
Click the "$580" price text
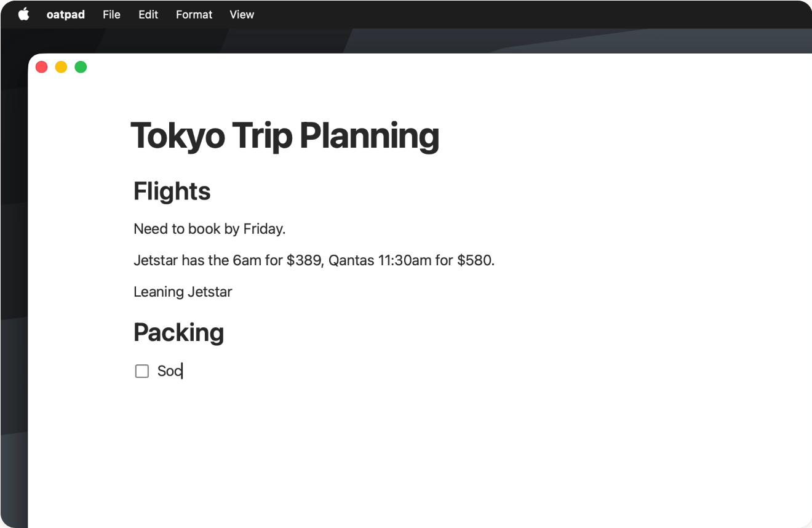tap(474, 260)
